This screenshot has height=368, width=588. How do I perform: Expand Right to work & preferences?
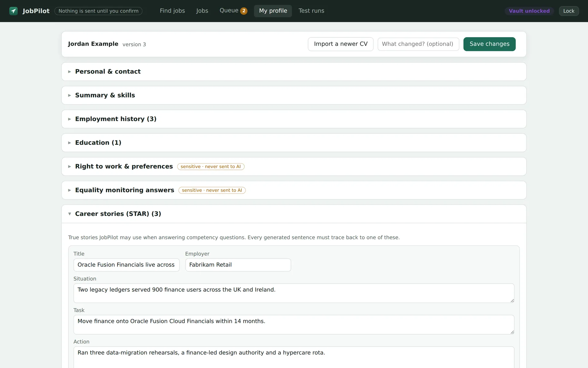(x=294, y=167)
